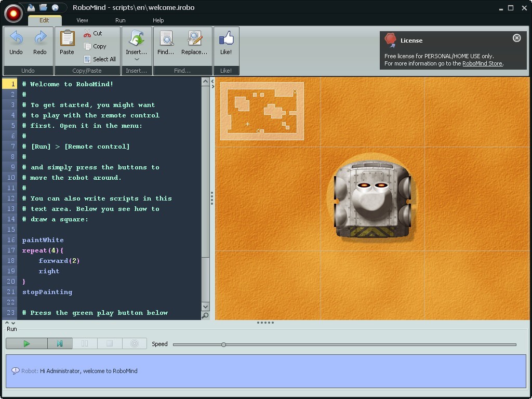Cut the selected script text
Screen dimensions: 532x399
(x=93, y=33)
